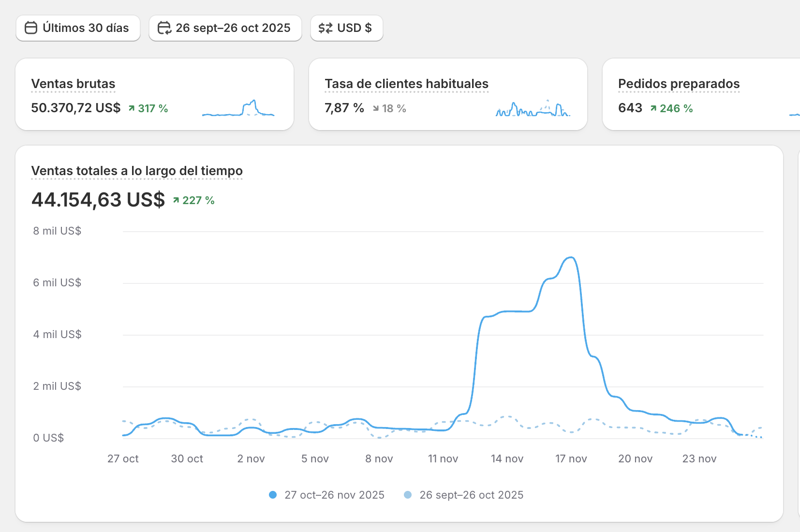Click the 20 nov x-axis label
Viewport: 800px width, 532px height.
635,458
